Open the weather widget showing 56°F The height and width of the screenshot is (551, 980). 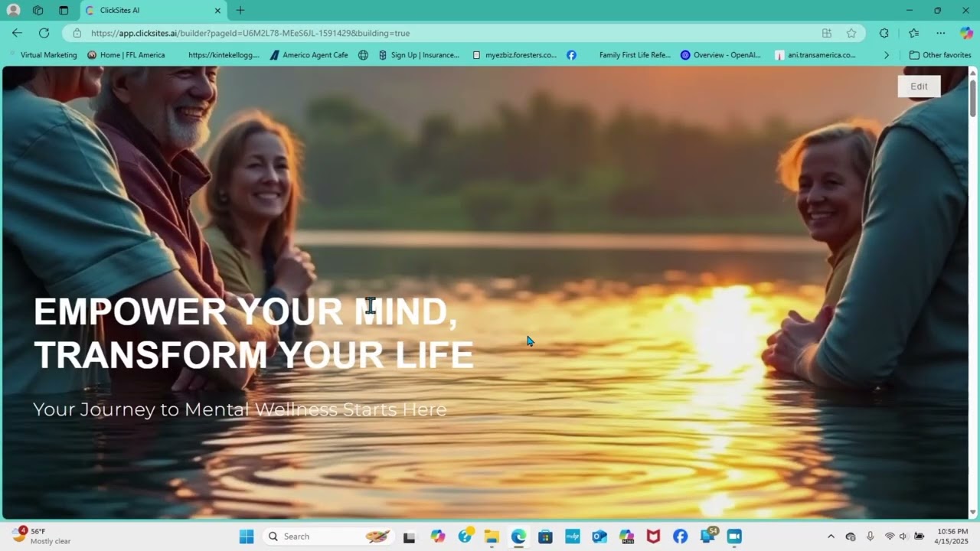[42, 536]
